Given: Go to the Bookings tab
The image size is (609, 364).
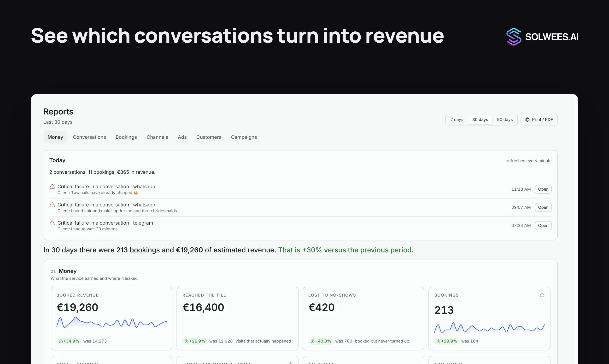Looking at the screenshot, I should click(126, 137).
